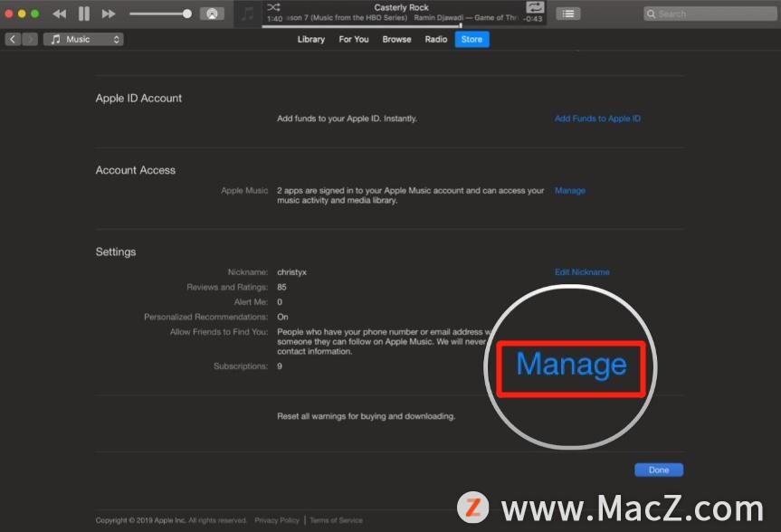The height and width of the screenshot is (532, 781).
Task: Open the Terms of Service link
Action: pos(337,520)
